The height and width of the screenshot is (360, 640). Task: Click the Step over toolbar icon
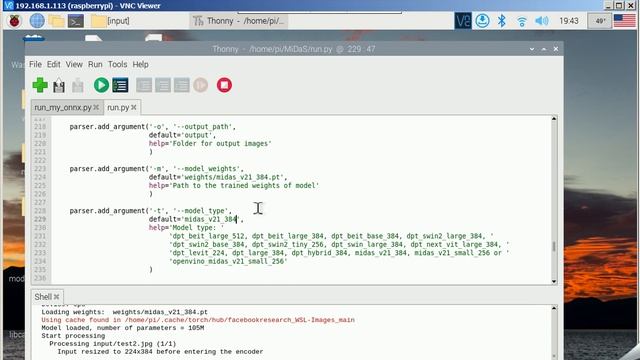tap(144, 85)
